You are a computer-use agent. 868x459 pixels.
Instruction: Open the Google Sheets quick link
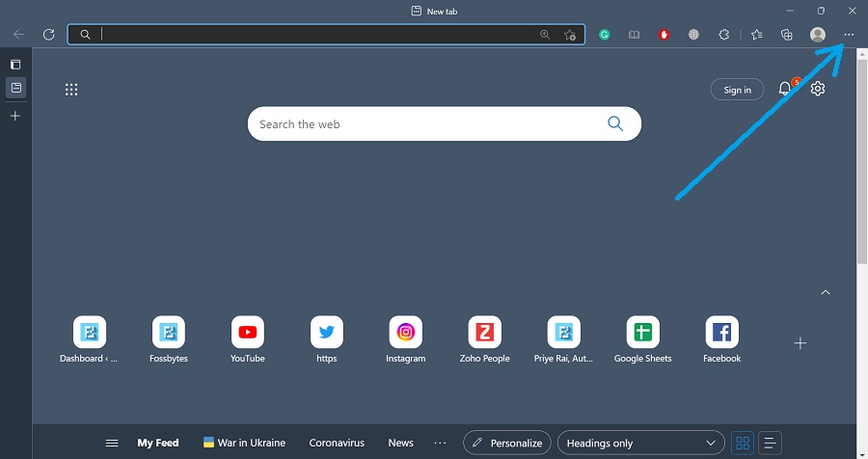[642, 339]
